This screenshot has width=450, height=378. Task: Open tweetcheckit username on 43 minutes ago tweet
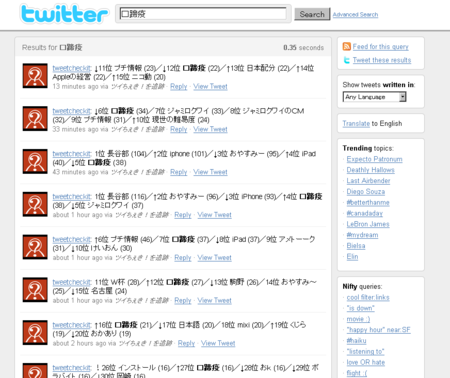tap(72, 154)
